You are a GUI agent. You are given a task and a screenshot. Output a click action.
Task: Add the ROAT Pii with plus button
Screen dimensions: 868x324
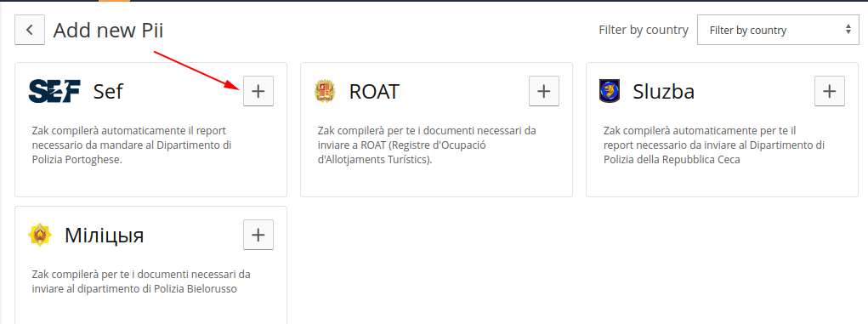[544, 91]
